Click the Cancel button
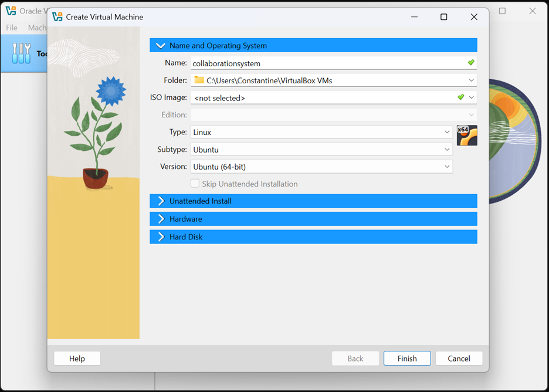The height and width of the screenshot is (392, 549). coord(459,359)
